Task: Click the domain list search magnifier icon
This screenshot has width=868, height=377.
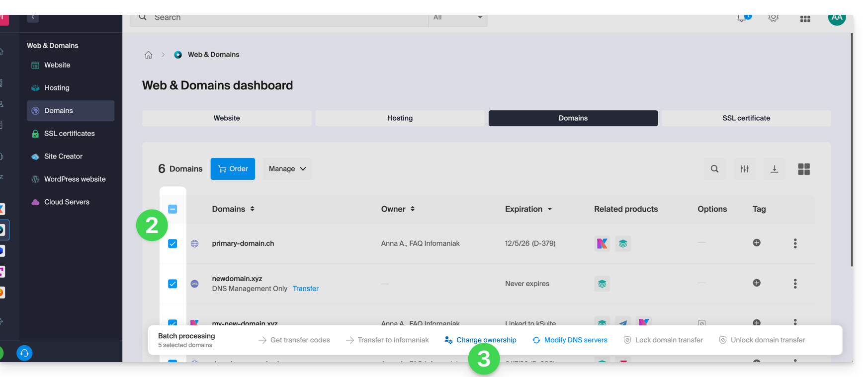Action: (x=714, y=169)
